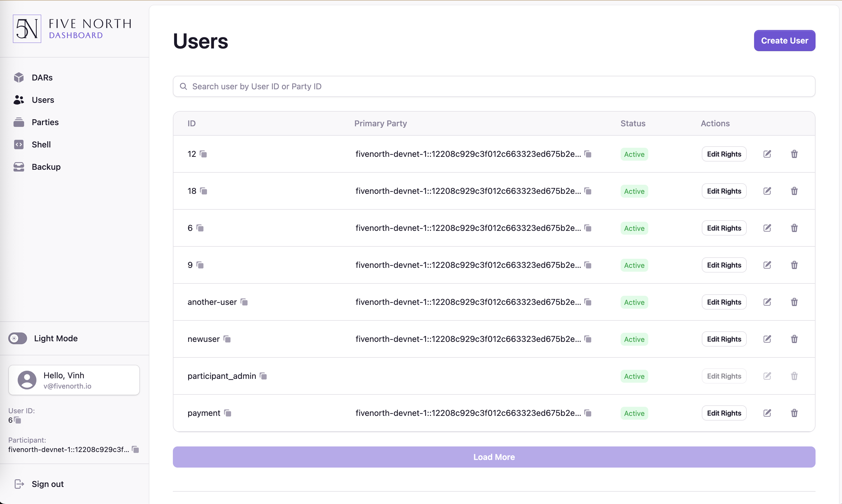This screenshot has width=842, height=504.
Task: Open edit pencil for newuser
Action: 767,339
